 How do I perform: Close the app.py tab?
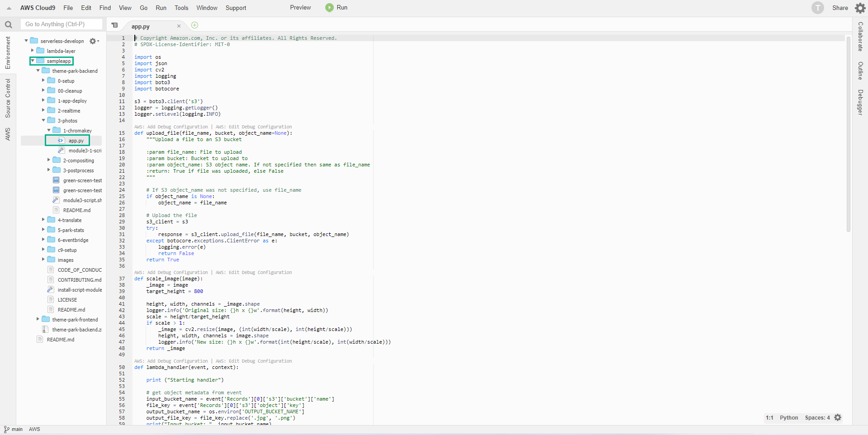tap(179, 26)
